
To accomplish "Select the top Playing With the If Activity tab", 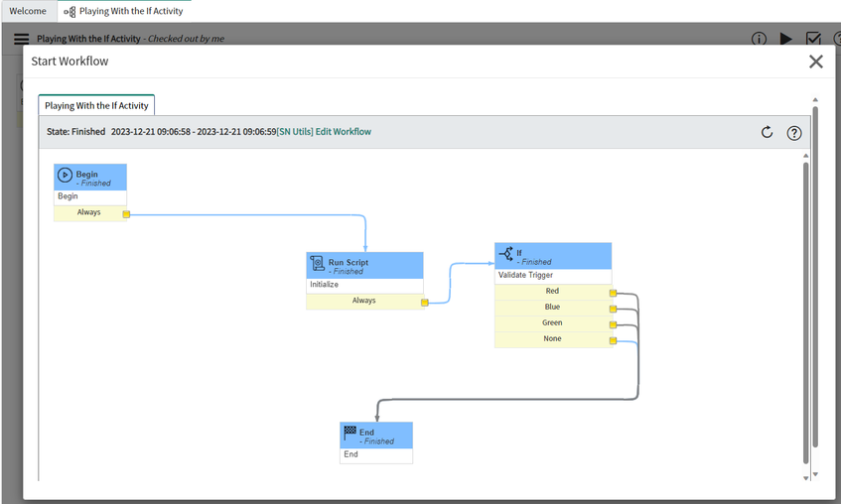I will pyautogui.click(x=124, y=11).
